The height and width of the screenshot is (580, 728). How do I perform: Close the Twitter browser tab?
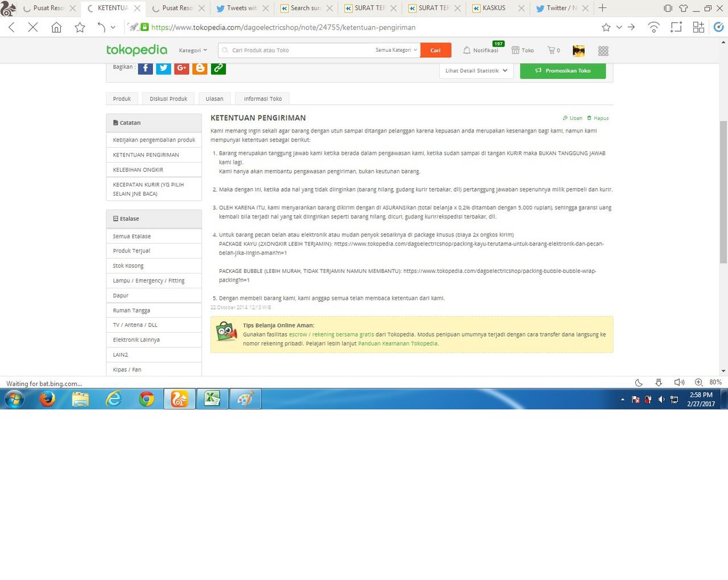(x=585, y=8)
